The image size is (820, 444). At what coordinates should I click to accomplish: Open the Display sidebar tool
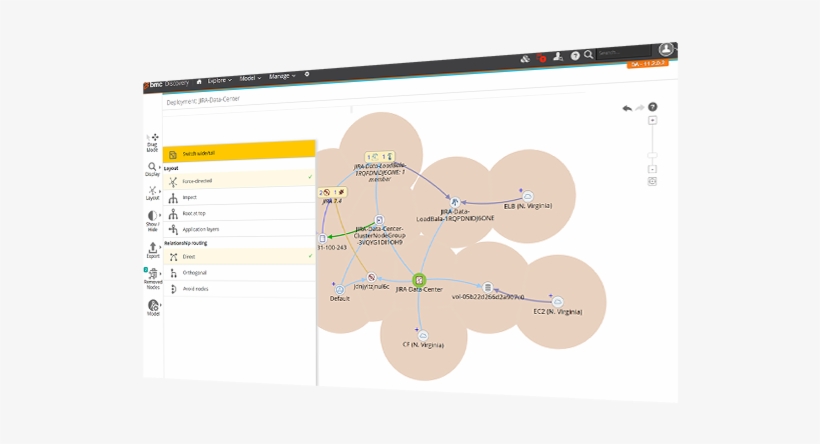pyautogui.click(x=152, y=169)
